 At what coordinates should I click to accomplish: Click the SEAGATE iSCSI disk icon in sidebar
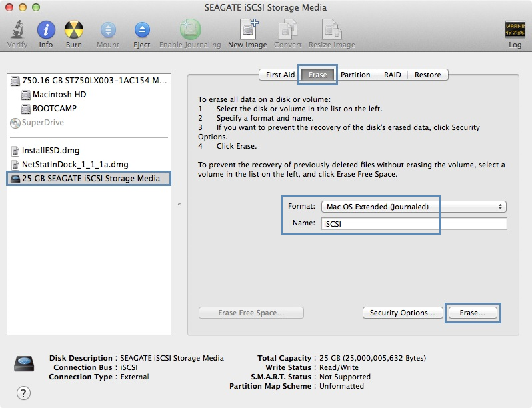15,179
